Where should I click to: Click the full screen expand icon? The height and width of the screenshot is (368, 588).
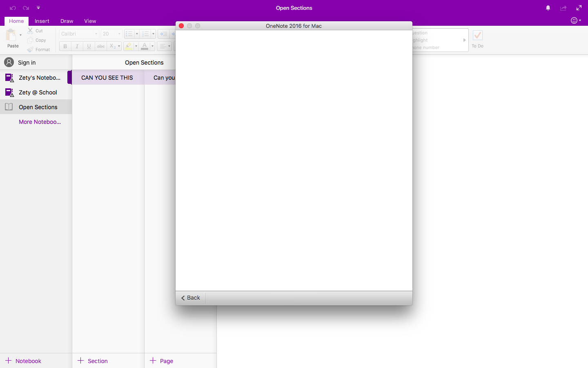tap(579, 8)
